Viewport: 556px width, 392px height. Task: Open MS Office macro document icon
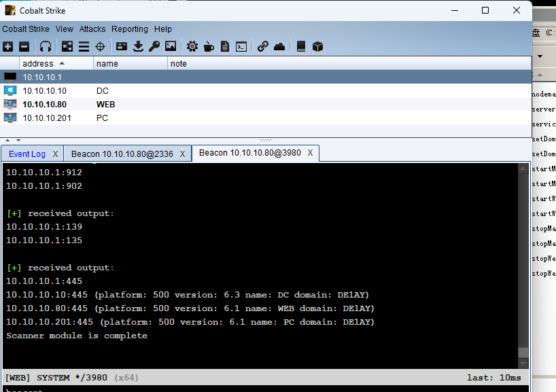[x=225, y=46]
